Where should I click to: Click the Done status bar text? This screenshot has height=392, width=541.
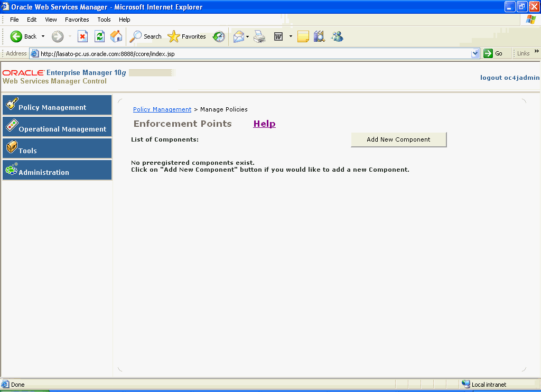17,385
